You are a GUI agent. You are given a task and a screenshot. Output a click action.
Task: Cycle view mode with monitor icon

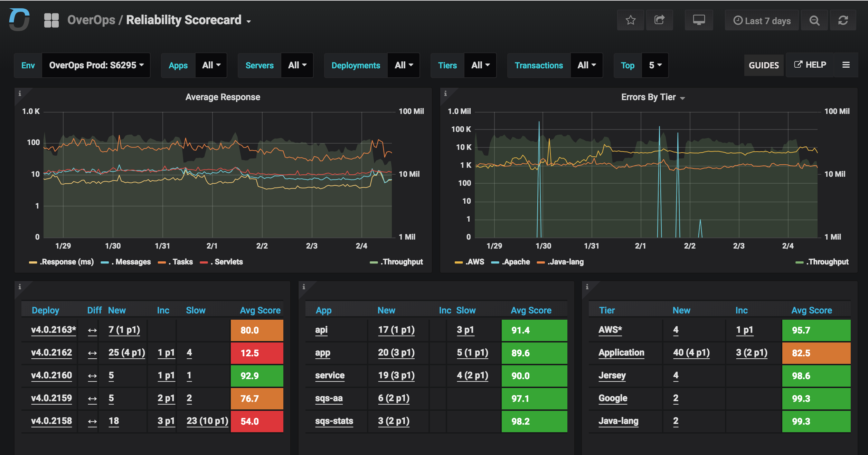(x=699, y=20)
